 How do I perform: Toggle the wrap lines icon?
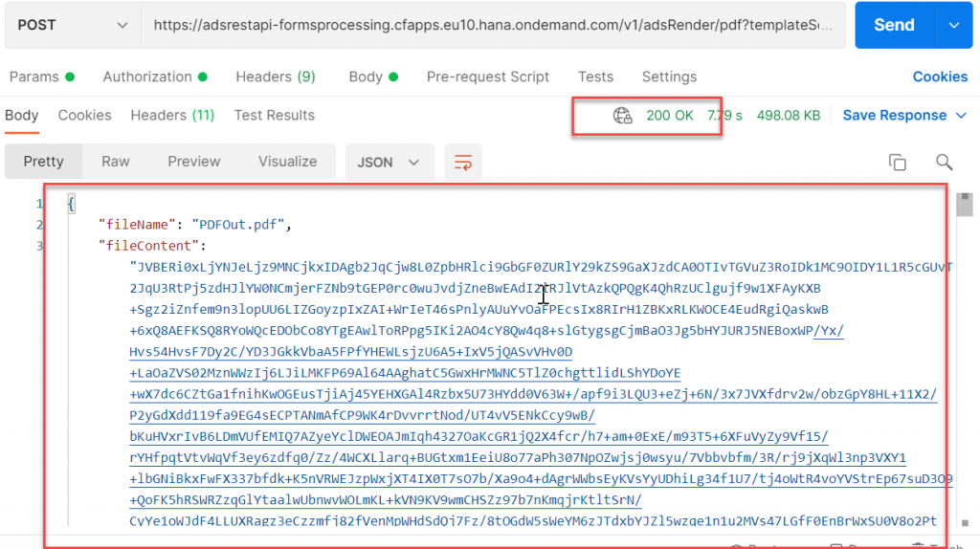coord(463,163)
